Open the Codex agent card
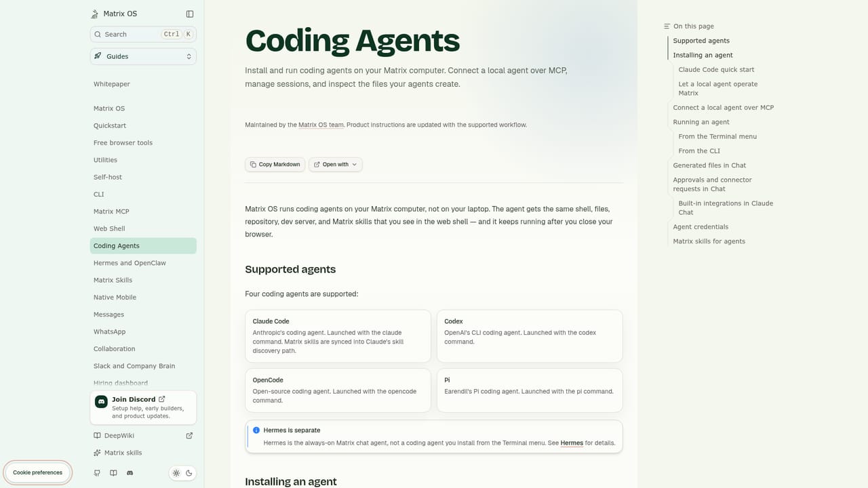 click(x=530, y=336)
